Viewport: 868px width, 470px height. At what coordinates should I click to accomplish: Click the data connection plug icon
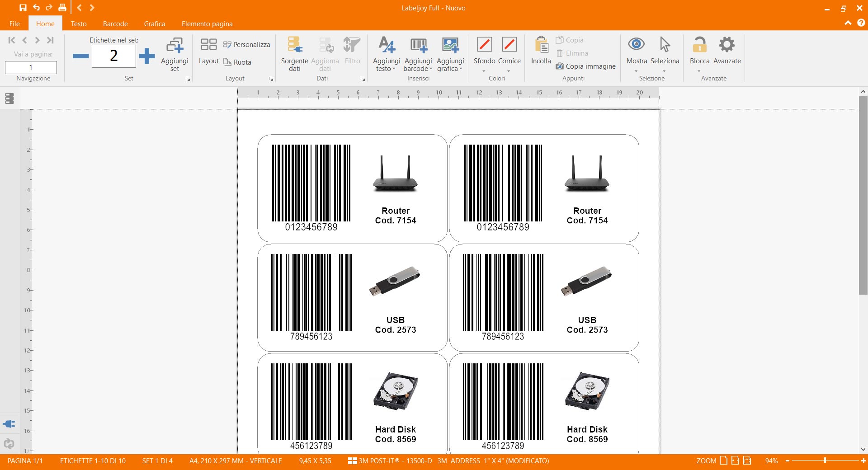coord(9,424)
